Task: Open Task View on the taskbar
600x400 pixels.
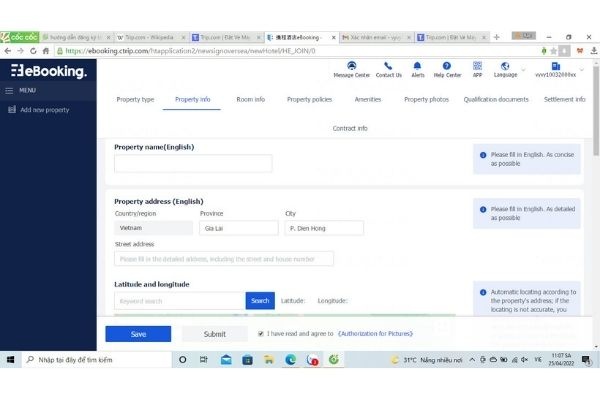Action: [x=204, y=360]
